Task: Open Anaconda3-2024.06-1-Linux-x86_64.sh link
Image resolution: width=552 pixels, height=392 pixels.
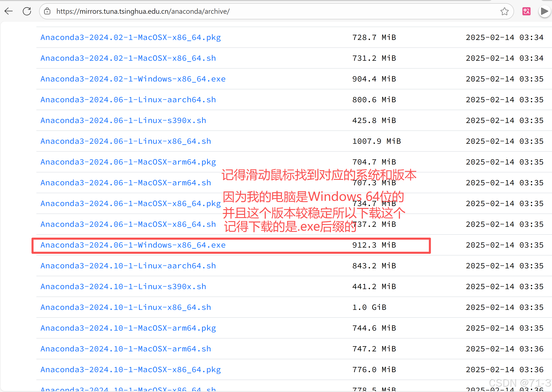Action: point(126,141)
